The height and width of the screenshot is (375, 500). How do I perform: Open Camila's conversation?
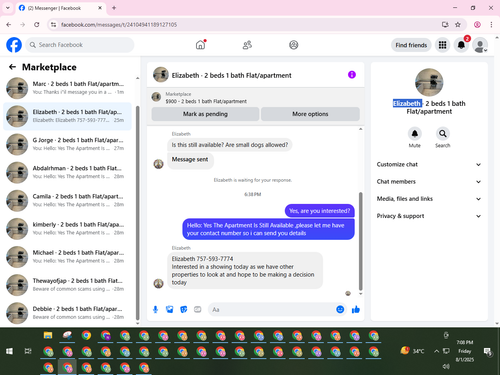[x=67, y=200]
